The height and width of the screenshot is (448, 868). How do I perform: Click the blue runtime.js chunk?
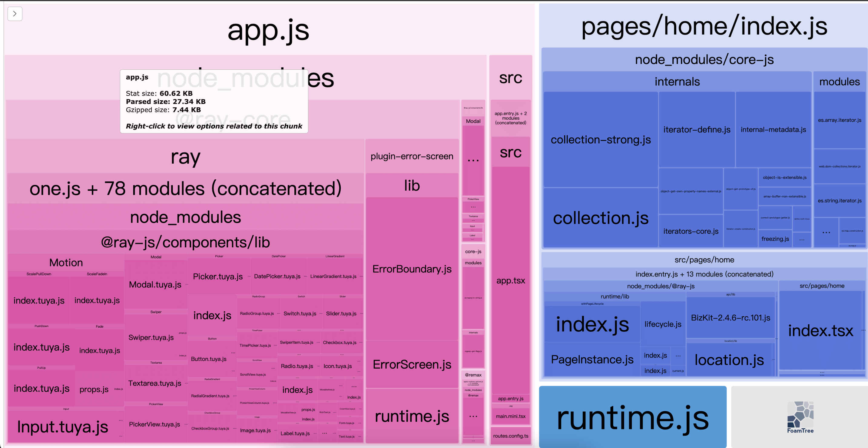[x=632, y=417]
